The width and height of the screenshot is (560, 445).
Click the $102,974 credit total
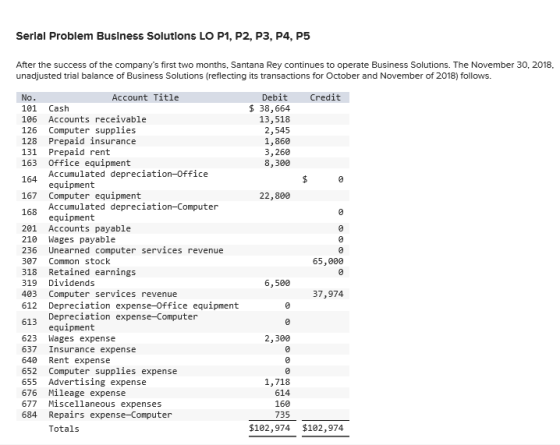[x=323, y=428]
